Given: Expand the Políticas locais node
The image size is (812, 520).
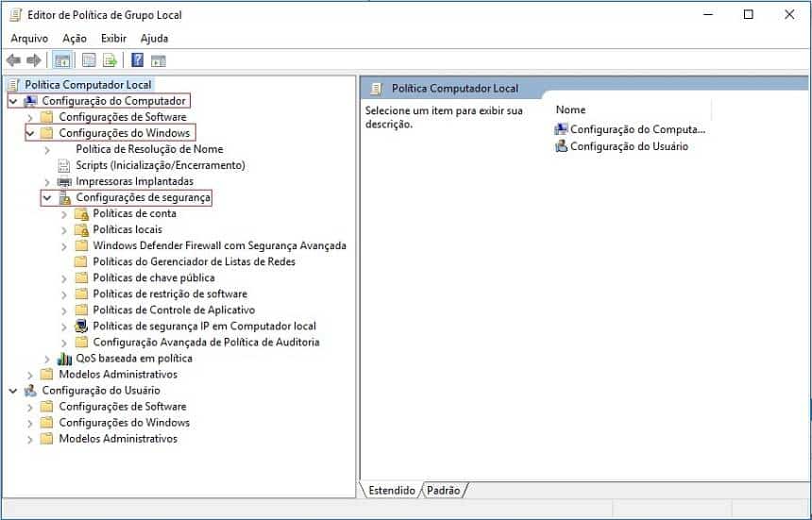Looking at the screenshot, I should pos(64,230).
